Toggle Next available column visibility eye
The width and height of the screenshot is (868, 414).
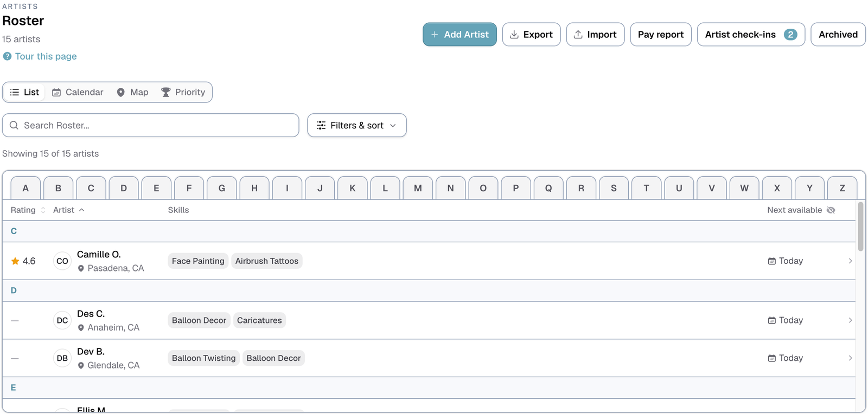tap(831, 210)
